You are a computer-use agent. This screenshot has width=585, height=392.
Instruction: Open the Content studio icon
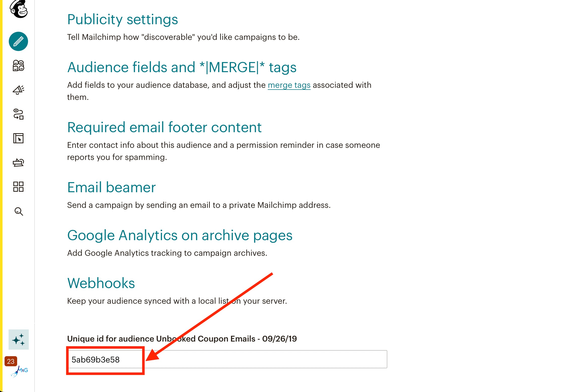point(18,162)
